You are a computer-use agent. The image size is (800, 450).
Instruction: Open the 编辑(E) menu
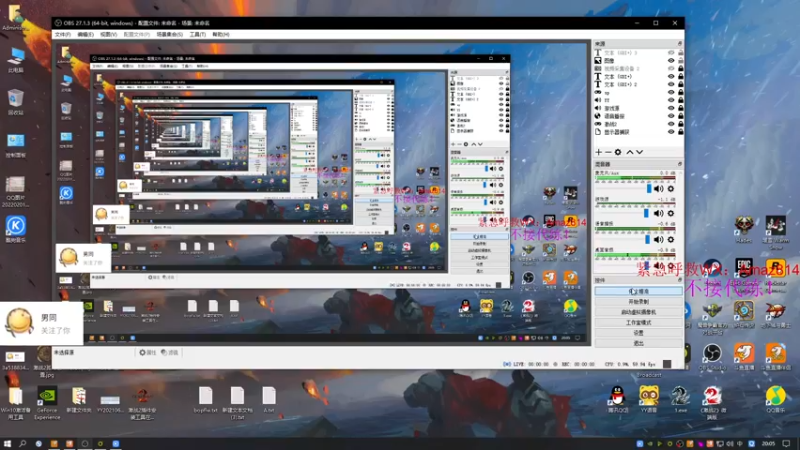click(x=85, y=35)
